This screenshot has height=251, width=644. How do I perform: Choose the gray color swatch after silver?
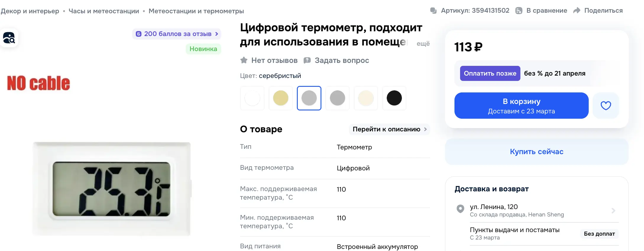tap(337, 98)
